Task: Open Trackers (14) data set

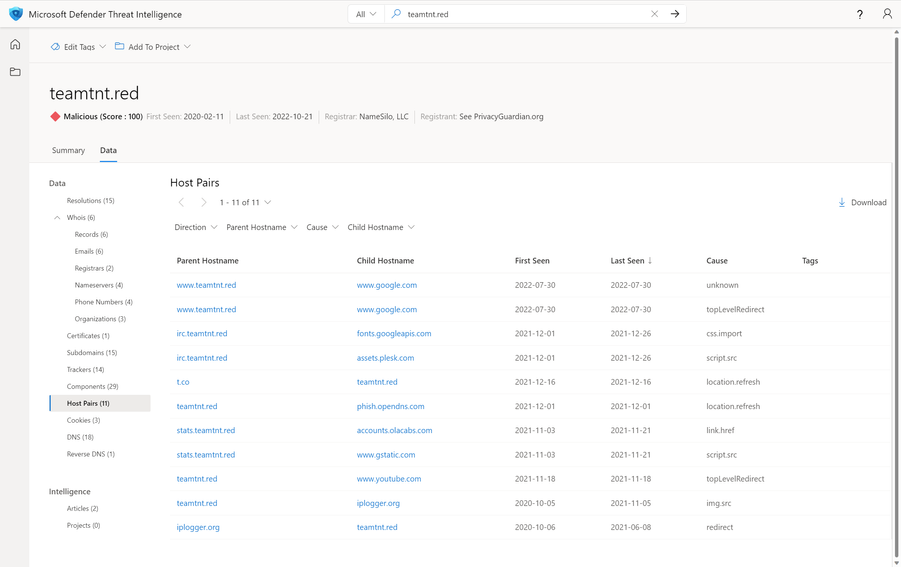Action: click(85, 369)
